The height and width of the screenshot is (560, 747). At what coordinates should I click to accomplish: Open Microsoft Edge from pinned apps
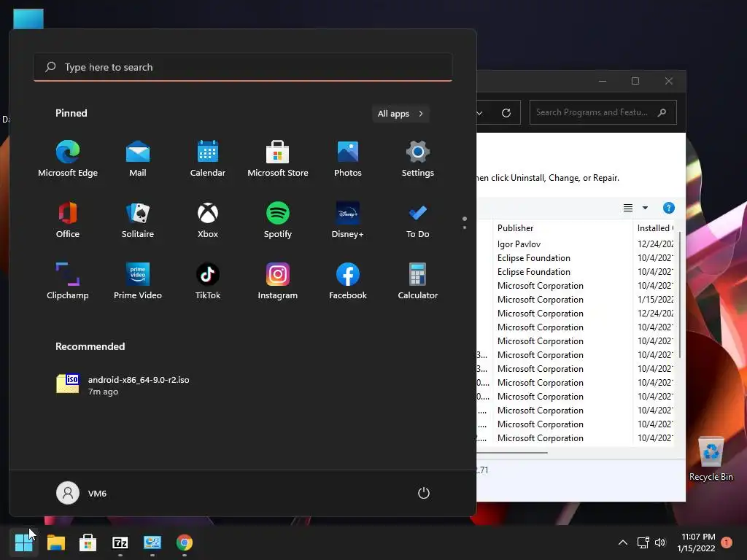[x=68, y=158]
